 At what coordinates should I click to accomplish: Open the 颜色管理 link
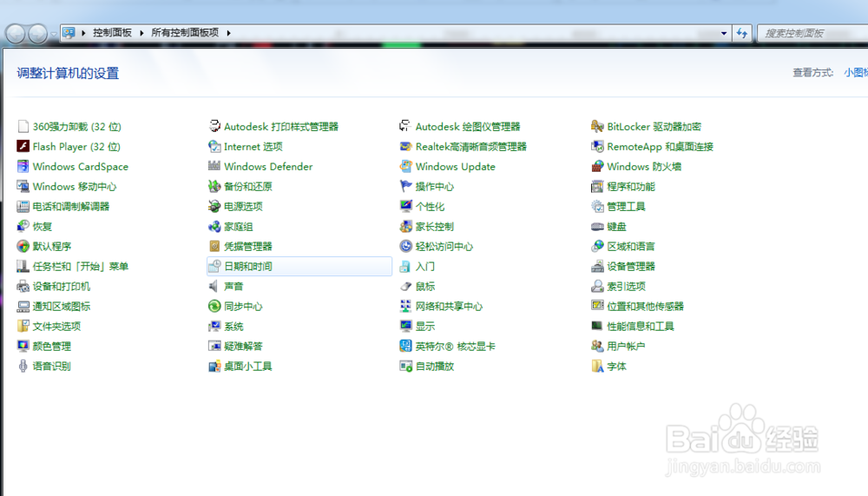click(x=51, y=347)
